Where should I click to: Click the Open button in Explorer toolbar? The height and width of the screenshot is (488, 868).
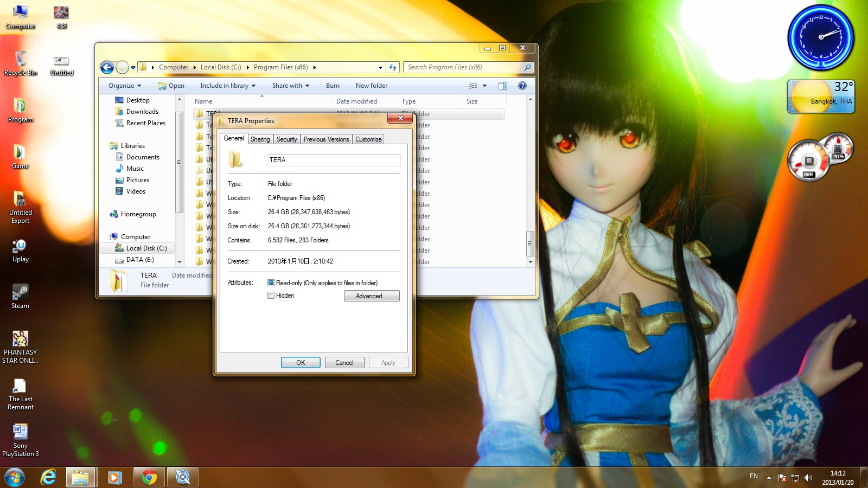point(171,86)
